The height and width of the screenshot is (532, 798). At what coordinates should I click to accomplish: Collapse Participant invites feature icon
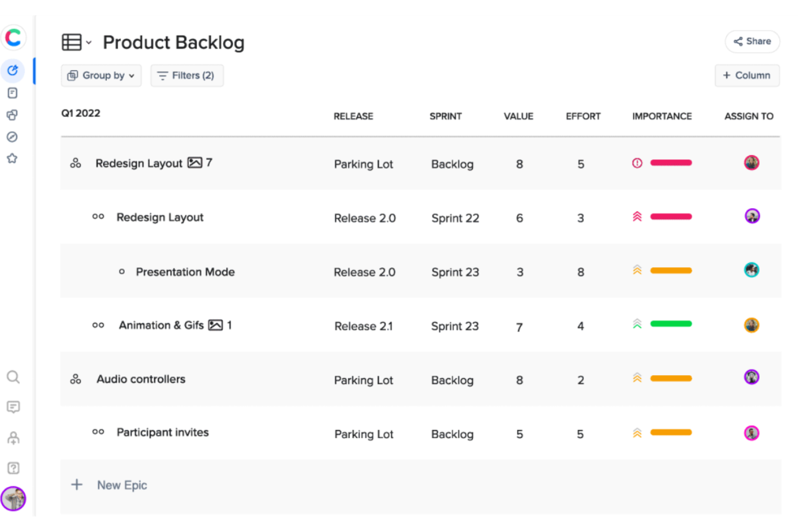98,432
